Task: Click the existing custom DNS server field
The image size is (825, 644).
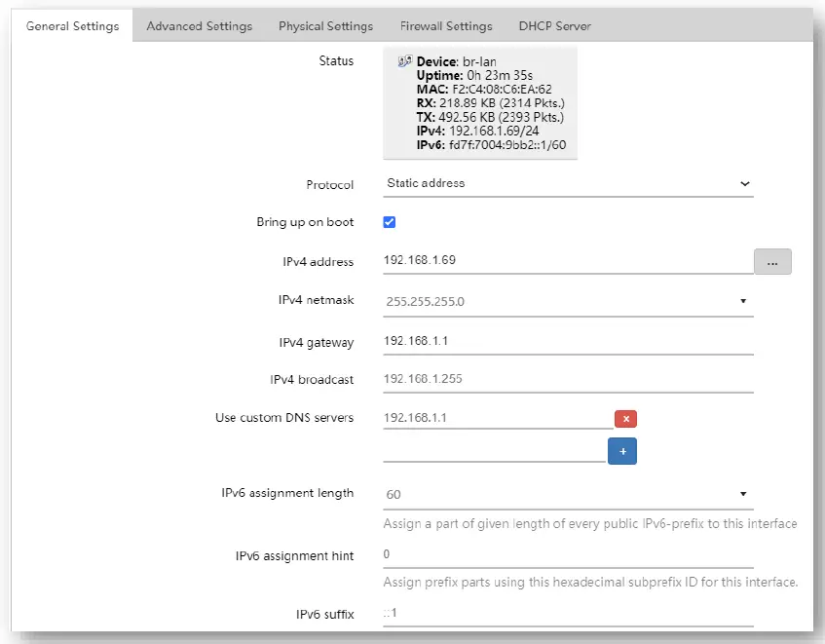Action: coord(497,418)
